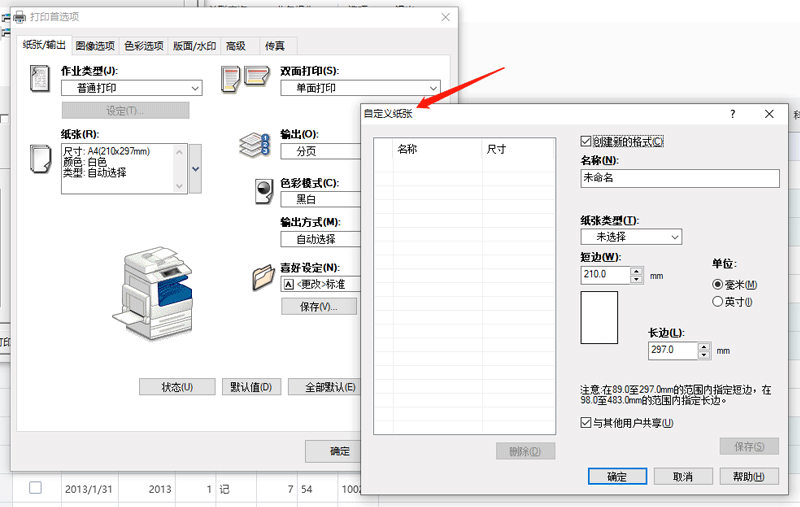Open the 喜好设定 dropdown
This screenshot has width=800, height=507.
pos(320,284)
